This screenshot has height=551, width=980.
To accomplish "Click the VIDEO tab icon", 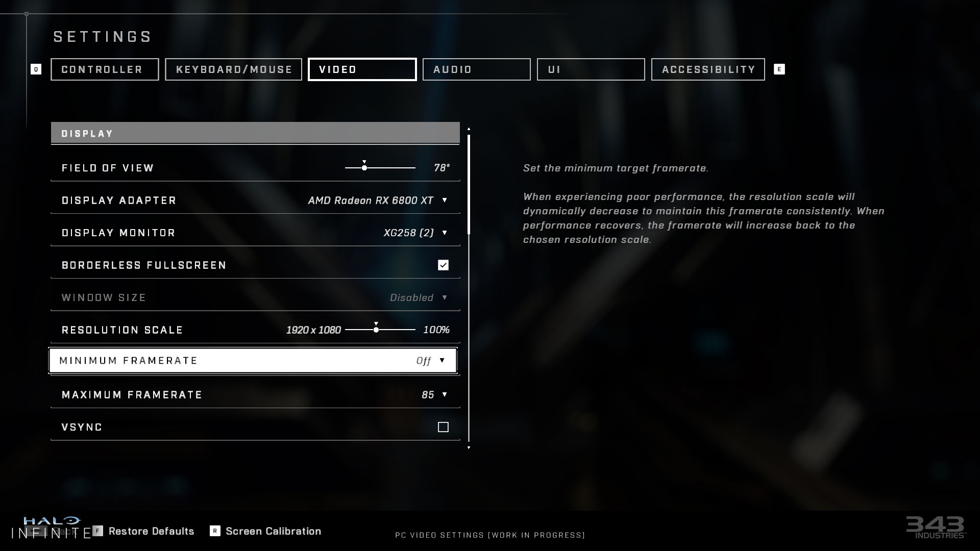I will tap(362, 69).
